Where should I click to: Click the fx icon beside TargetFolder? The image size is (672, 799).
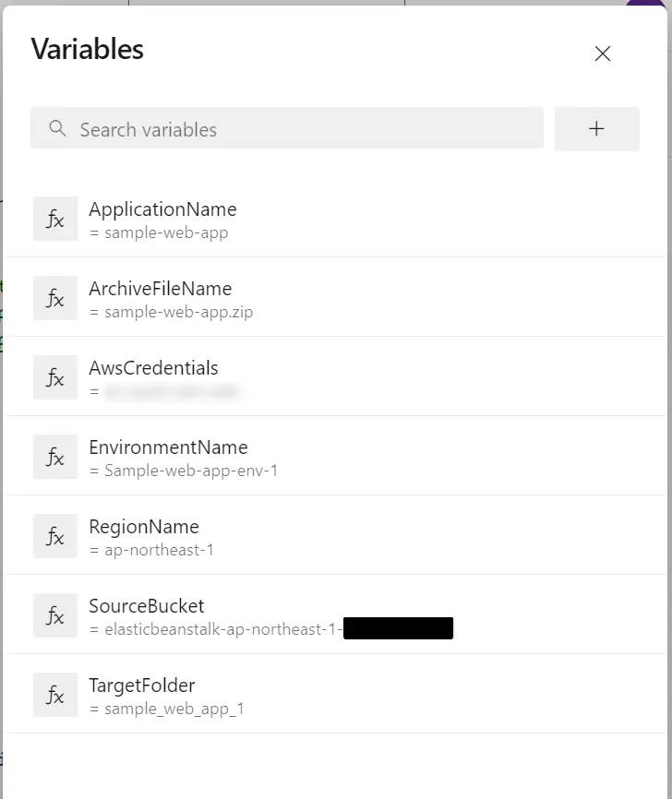tap(55, 695)
